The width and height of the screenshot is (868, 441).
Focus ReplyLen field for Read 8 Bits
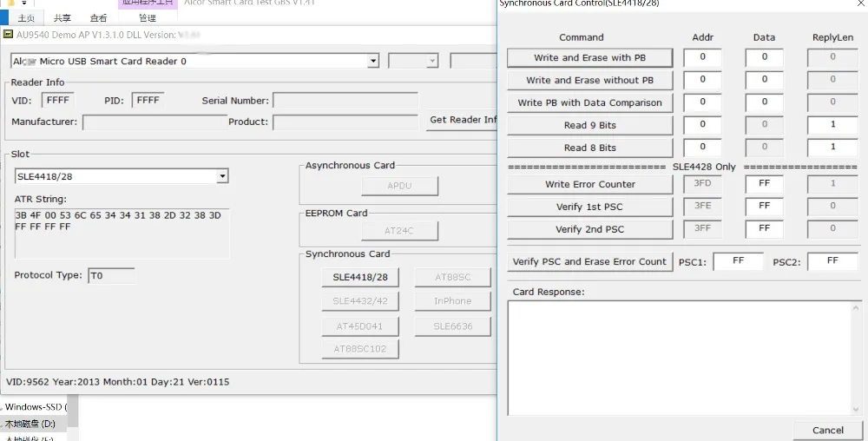tap(832, 148)
